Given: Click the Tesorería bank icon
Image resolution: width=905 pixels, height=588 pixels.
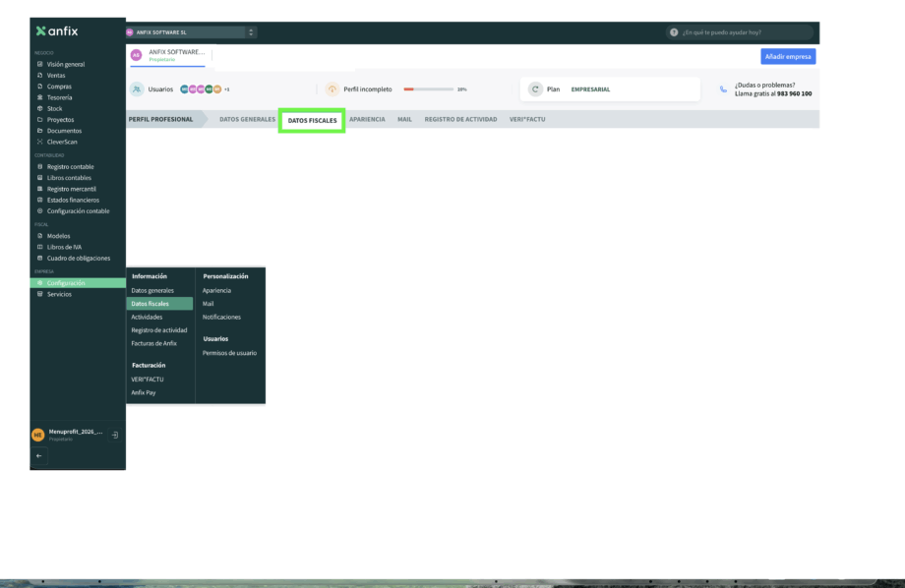Looking at the screenshot, I should (39, 97).
